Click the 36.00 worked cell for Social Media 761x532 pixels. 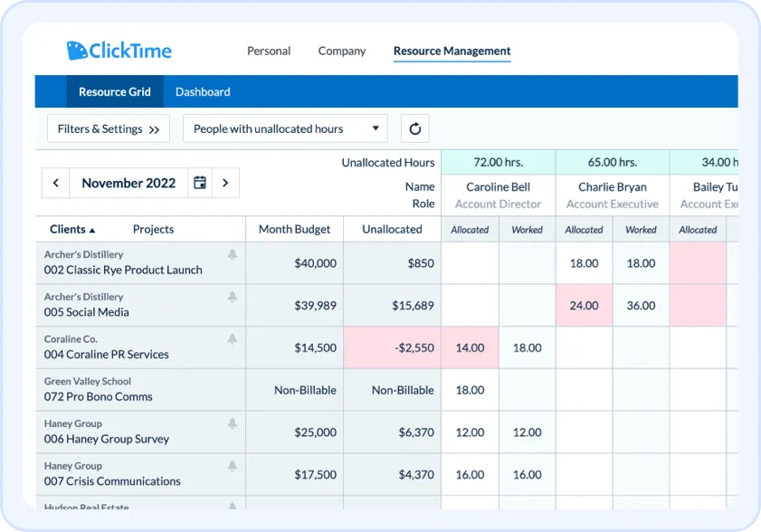tap(642, 305)
